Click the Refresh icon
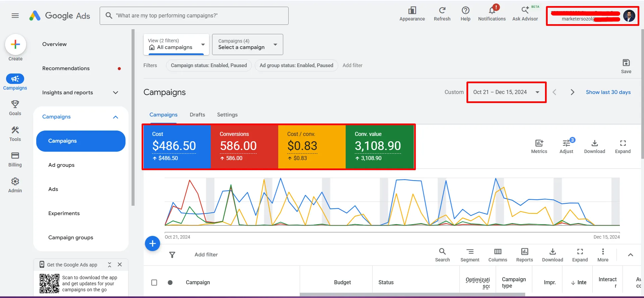The height and width of the screenshot is (298, 644). [442, 11]
